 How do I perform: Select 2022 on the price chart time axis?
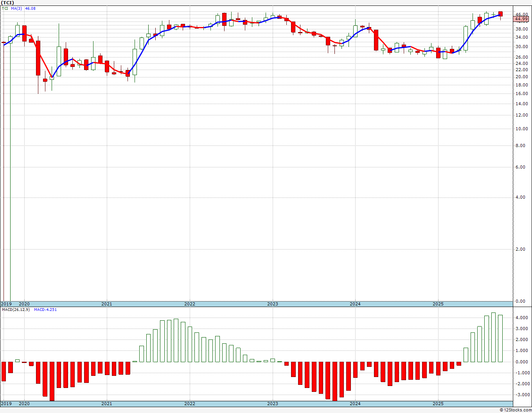coord(190,304)
